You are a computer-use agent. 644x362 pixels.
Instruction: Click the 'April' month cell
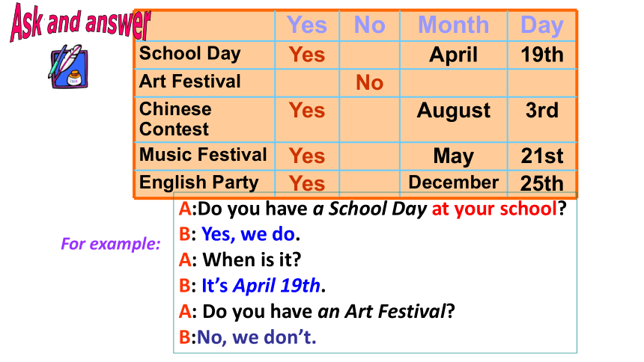tap(454, 55)
